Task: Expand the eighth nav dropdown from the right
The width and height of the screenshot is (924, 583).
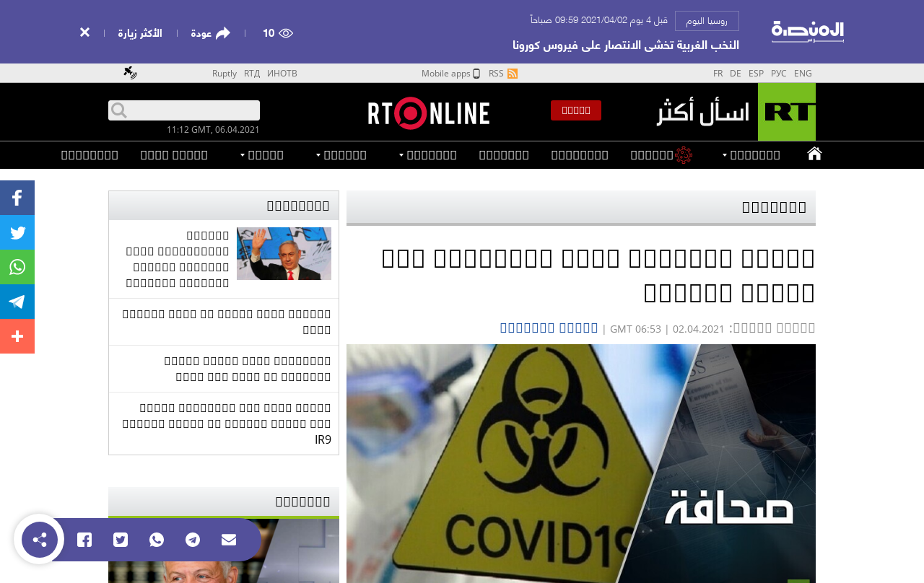Action: pyautogui.click(x=262, y=155)
